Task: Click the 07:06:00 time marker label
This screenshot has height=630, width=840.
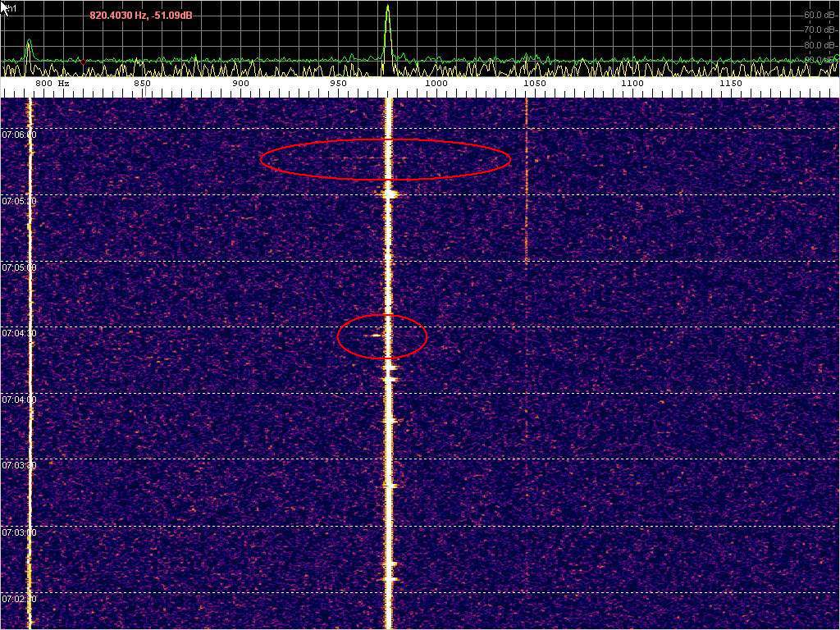Action: [18, 134]
